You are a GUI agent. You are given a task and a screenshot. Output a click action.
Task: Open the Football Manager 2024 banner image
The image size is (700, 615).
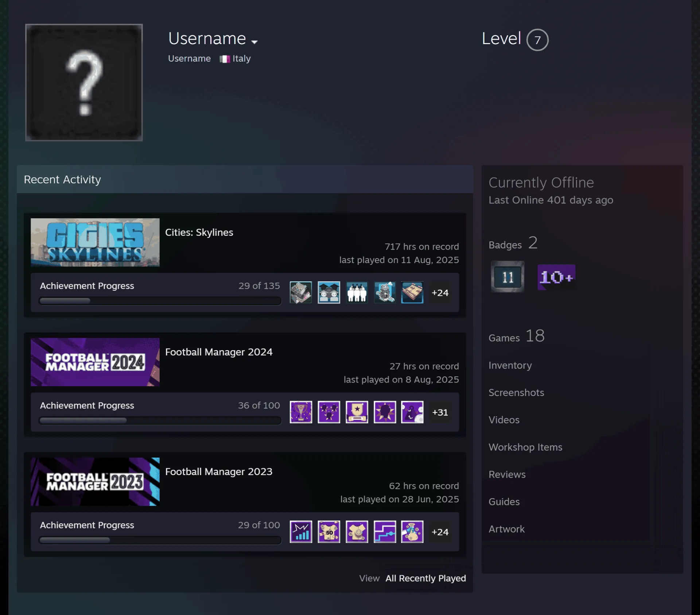pyautogui.click(x=95, y=362)
